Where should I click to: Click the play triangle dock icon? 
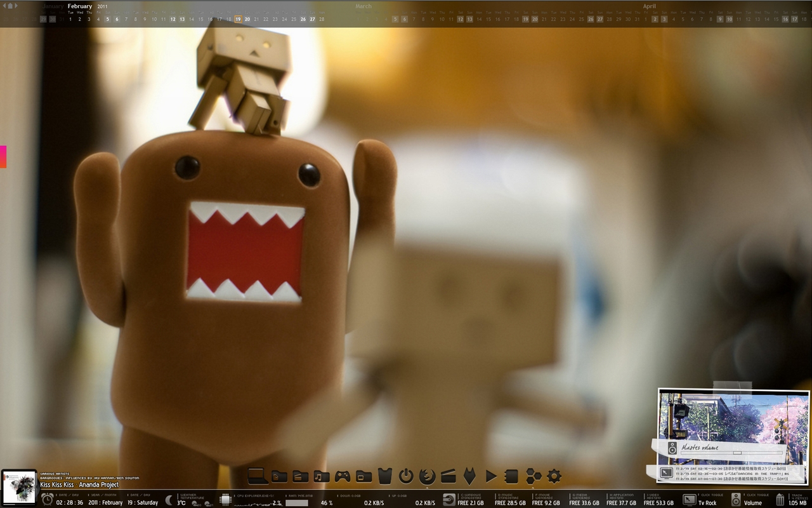click(490, 476)
